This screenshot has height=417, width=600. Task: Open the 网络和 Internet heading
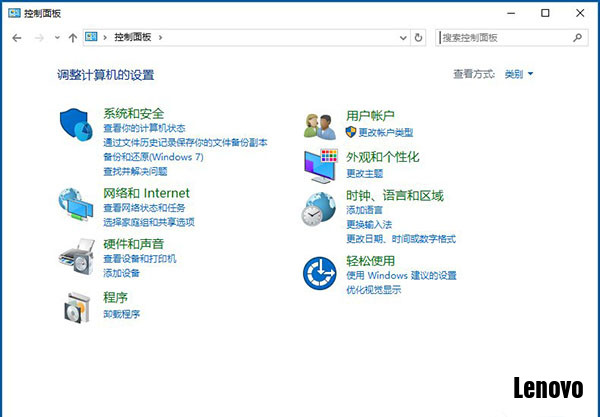[146, 193]
